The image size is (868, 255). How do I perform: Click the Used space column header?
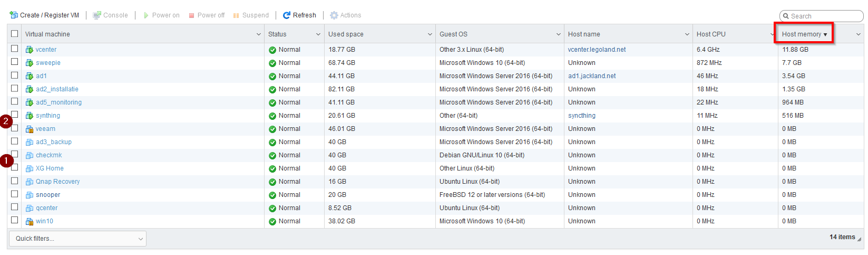346,34
